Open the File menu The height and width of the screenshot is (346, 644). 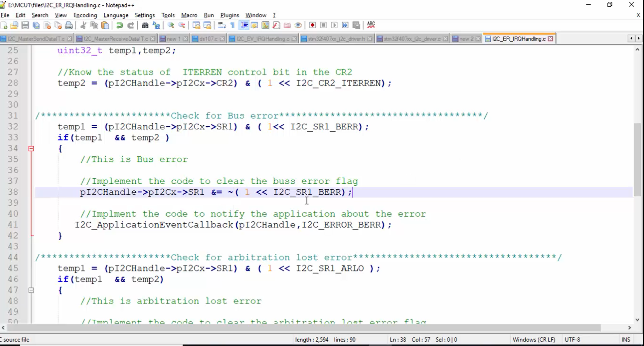5,15
